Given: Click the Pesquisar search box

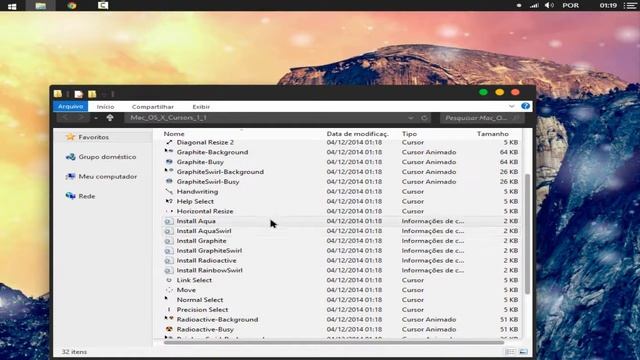Looking at the screenshot, I should tap(482, 118).
